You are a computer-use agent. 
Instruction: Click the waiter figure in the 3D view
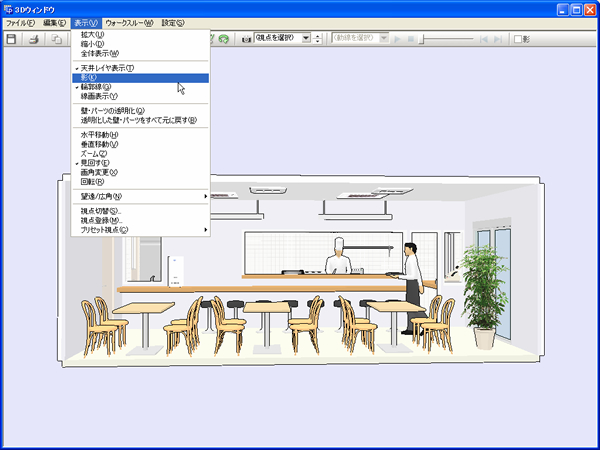click(411, 287)
